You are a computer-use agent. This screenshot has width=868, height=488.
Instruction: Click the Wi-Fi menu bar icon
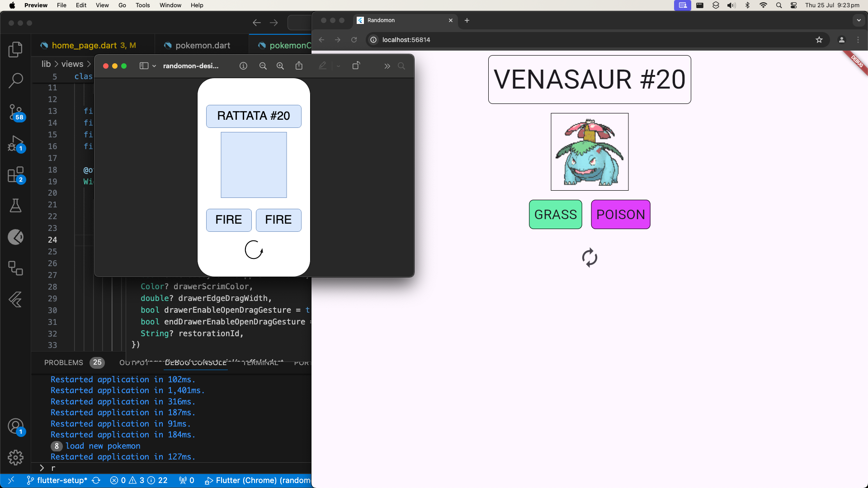763,5
